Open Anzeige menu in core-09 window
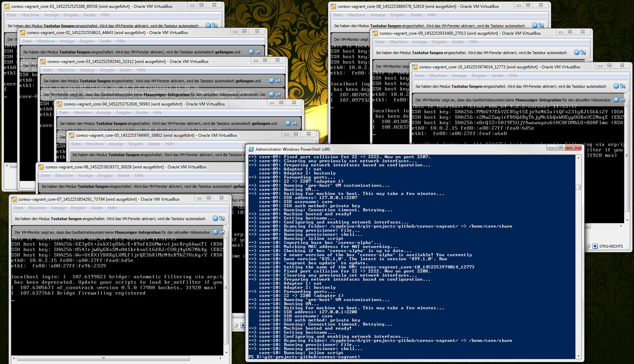The width and height of the screenshot is (634, 364). [420, 42]
